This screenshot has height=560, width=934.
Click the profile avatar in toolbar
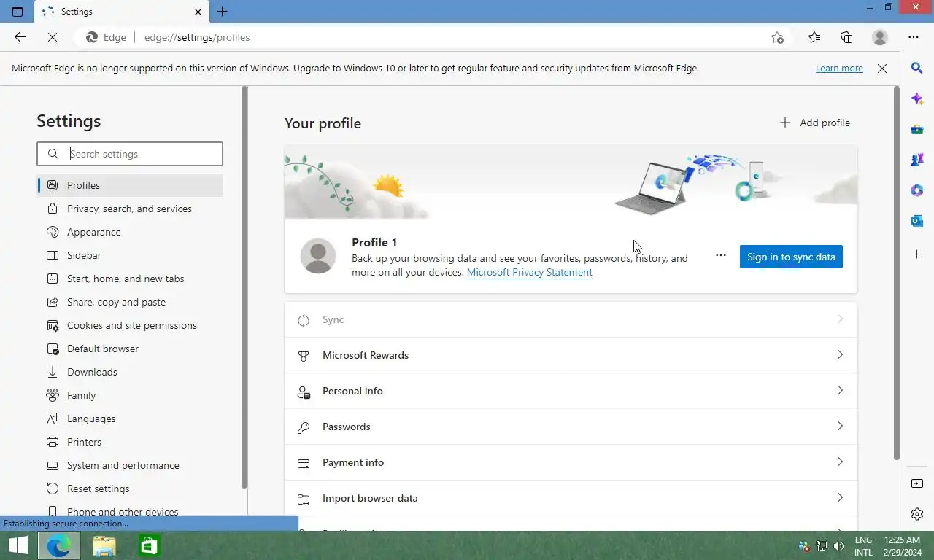(880, 37)
